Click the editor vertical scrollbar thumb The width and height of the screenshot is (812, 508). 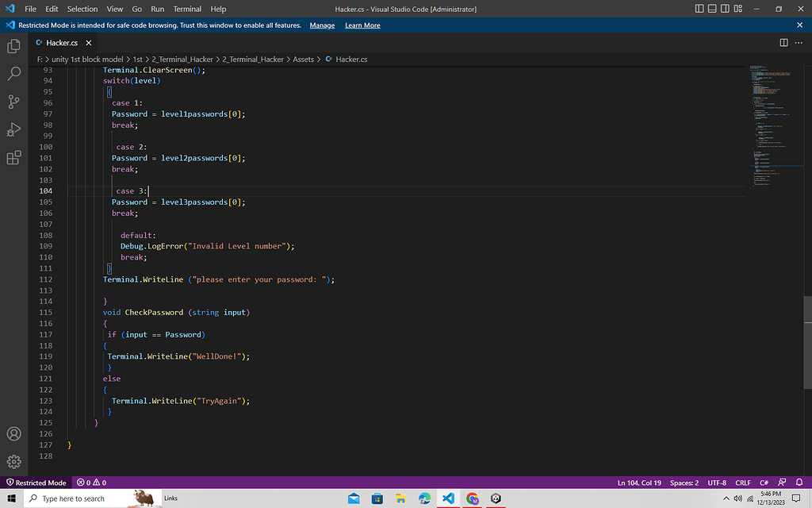pyautogui.click(x=807, y=342)
